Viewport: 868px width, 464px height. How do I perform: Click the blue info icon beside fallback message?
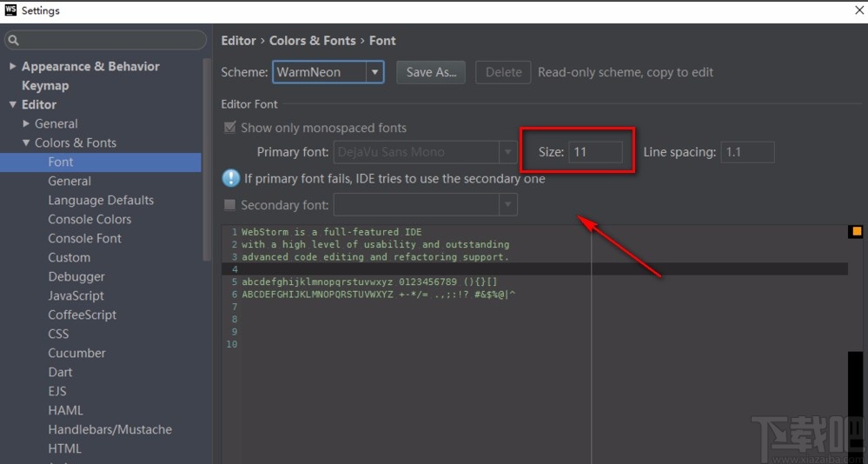(x=230, y=178)
